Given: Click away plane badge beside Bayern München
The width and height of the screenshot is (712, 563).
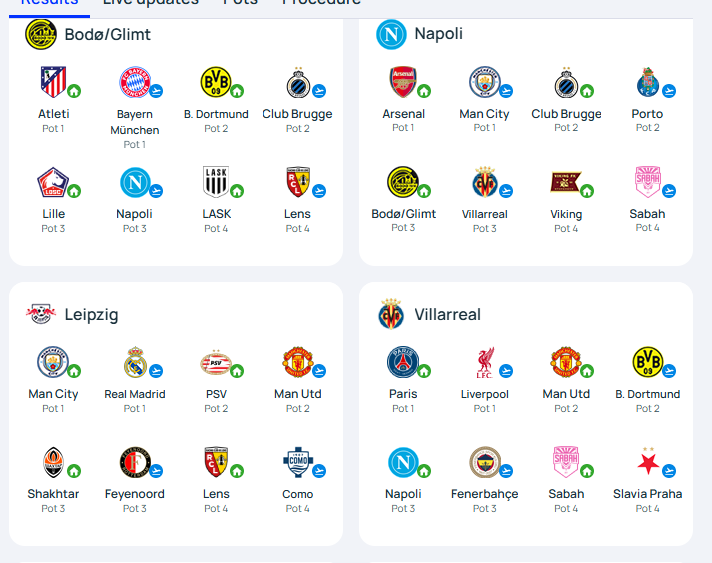Looking at the screenshot, I should [156, 91].
